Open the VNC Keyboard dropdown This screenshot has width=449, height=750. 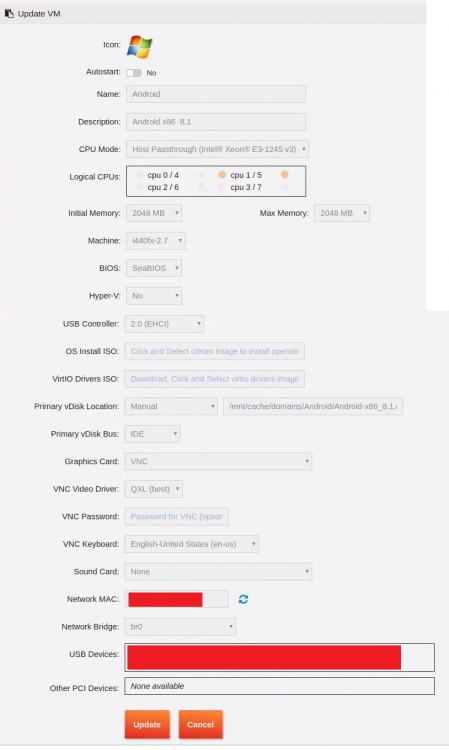191,544
